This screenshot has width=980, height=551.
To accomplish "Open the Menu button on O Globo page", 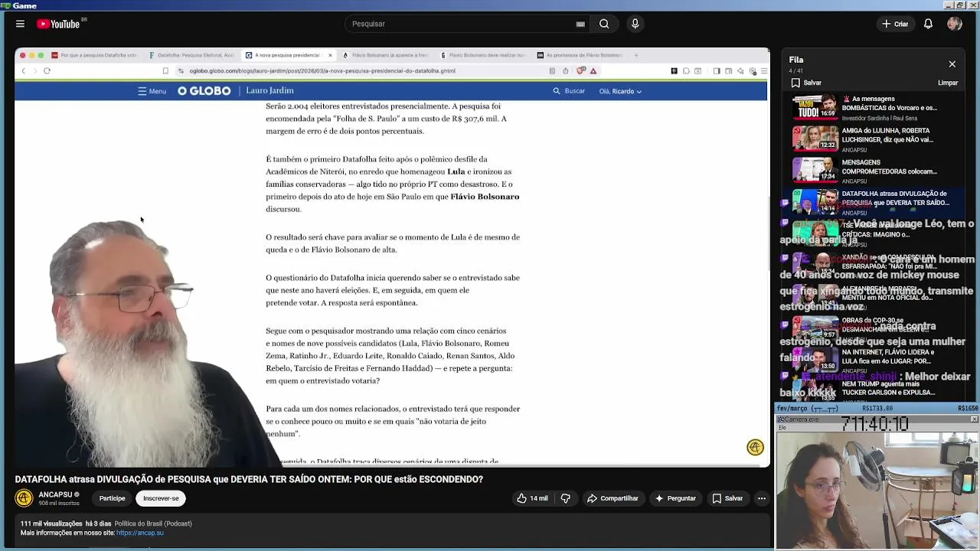I will 152,91.
